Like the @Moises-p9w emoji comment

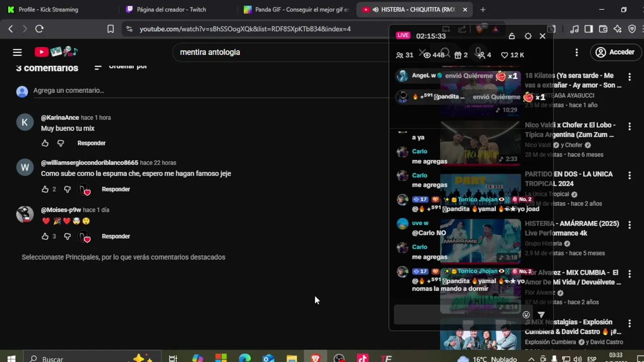pyautogui.click(x=45, y=236)
